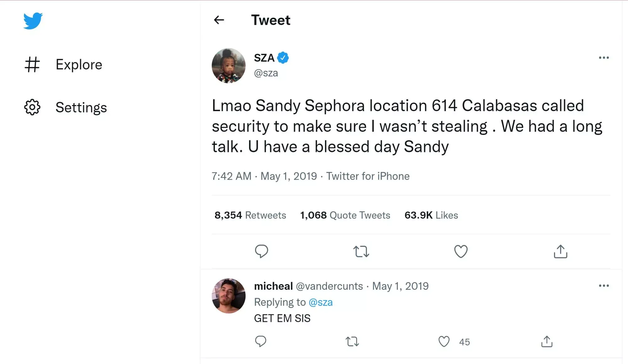Reply to SZA's tweet via comment icon
This screenshot has width=628, height=364.
[x=261, y=251]
